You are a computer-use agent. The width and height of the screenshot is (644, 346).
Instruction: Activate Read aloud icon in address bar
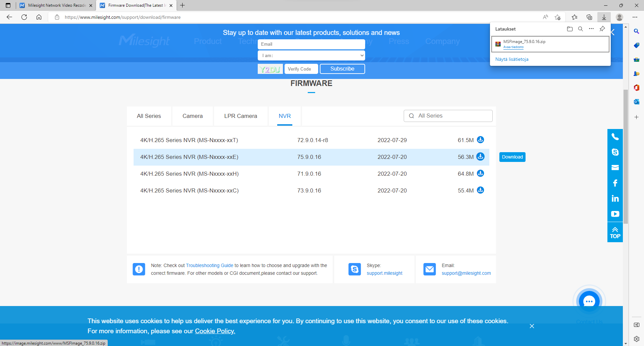coord(545,17)
